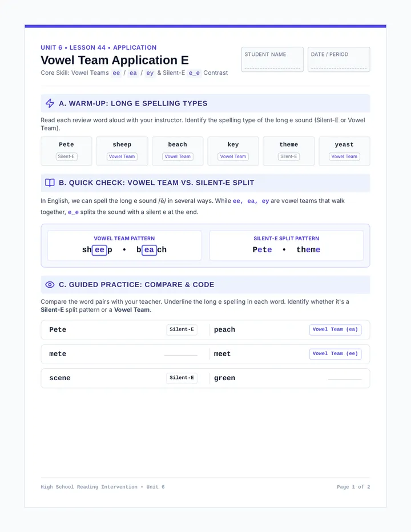The width and height of the screenshot is (411, 532).
Task: Click the Date / Period field
Action: click(x=339, y=59)
